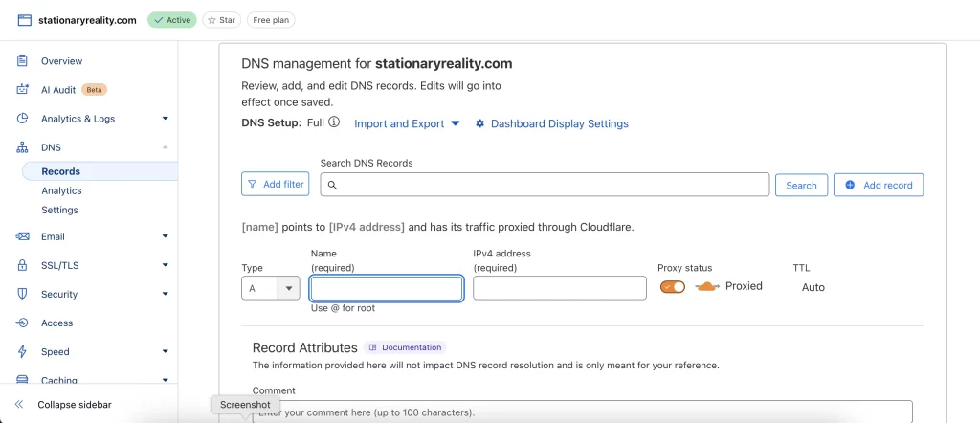Click the SSL/TLS padlock icon
980x423 pixels.
23,265
